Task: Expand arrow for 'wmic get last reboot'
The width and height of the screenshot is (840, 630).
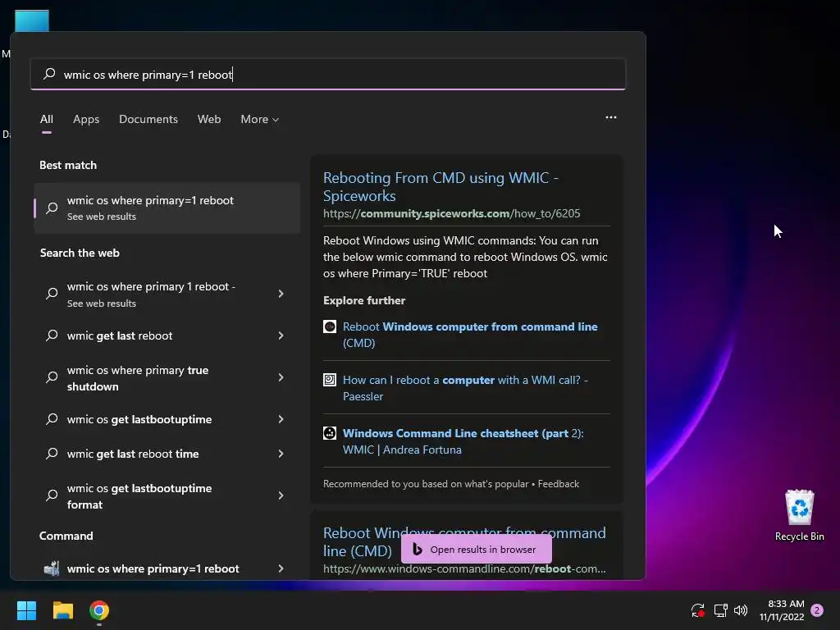Action: [281, 336]
